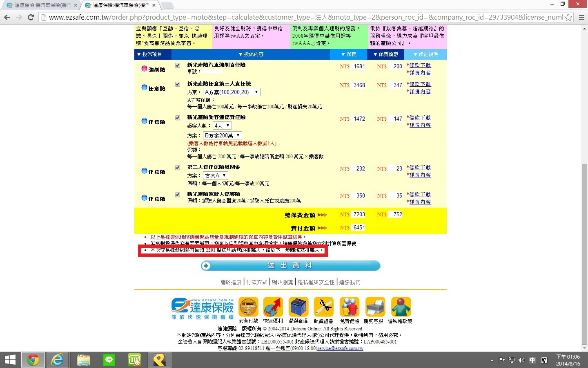Close the first browser tab

(75, 5)
